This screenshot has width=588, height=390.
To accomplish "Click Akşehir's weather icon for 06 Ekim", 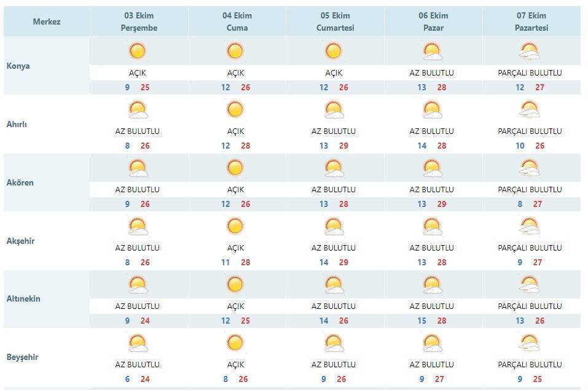I will (x=432, y=226).
